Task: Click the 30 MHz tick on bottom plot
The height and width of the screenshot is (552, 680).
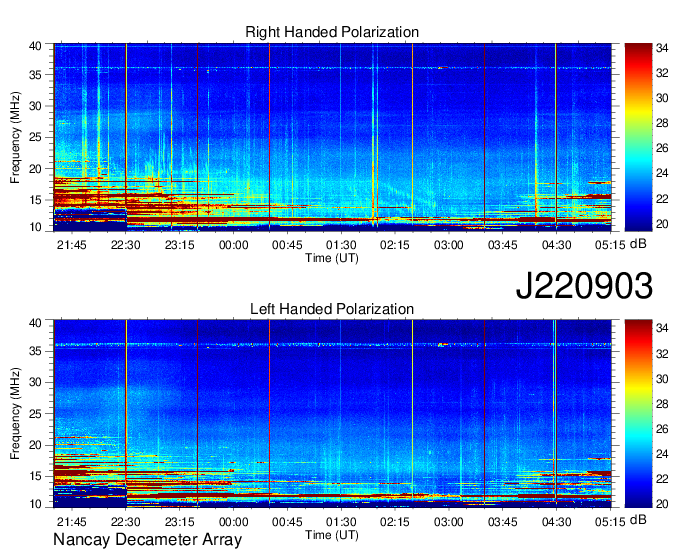Action: [x=36, y=382]
